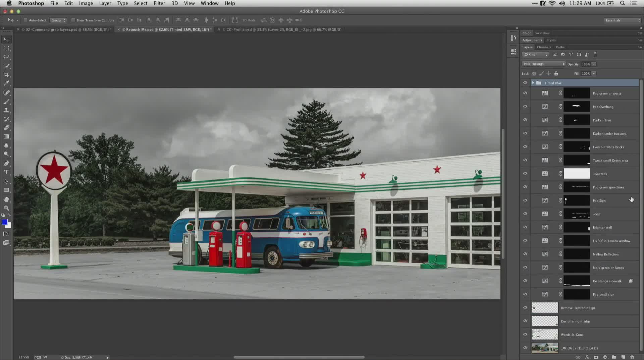Click the zoom percentage field 82.55%
The height and width of the screenshot is (360, 644).
(24, 357)
